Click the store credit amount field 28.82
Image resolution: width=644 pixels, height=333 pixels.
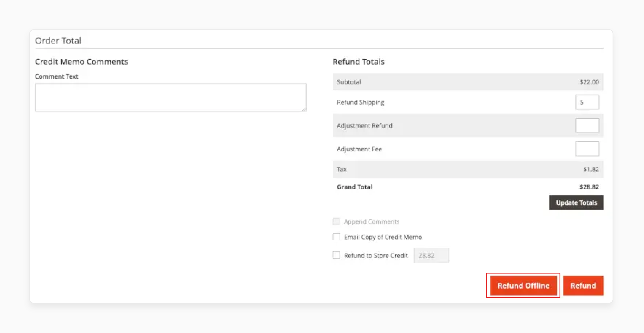coord(431,255)
